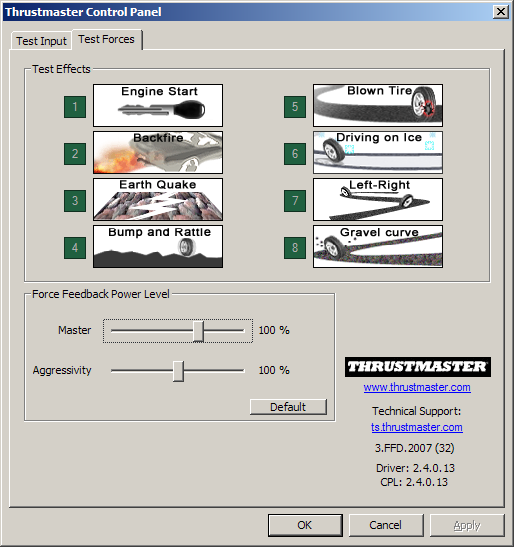Click the Aggressivity slider handle
Screen dimensions: 514x547
[178, 371]
